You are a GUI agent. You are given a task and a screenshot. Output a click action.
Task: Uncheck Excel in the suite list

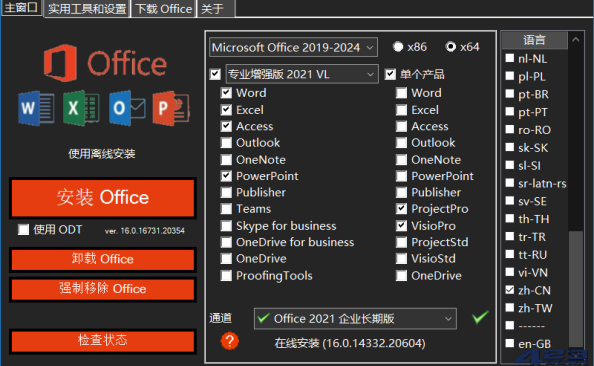coord(226,110)
